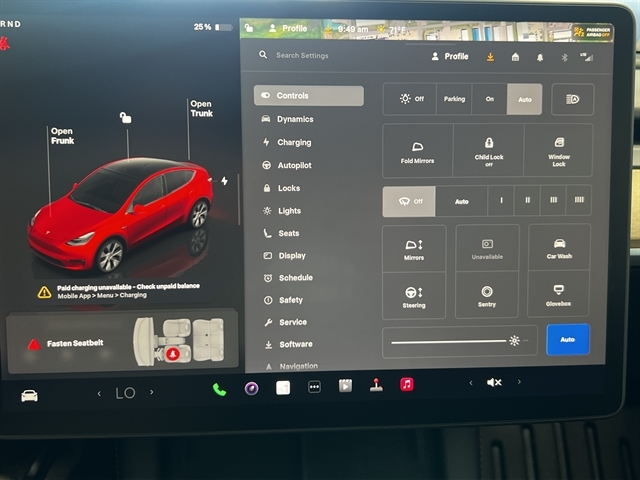
Task: Open charge port via lightning bolt icon
Action: [x=224, y=180]
